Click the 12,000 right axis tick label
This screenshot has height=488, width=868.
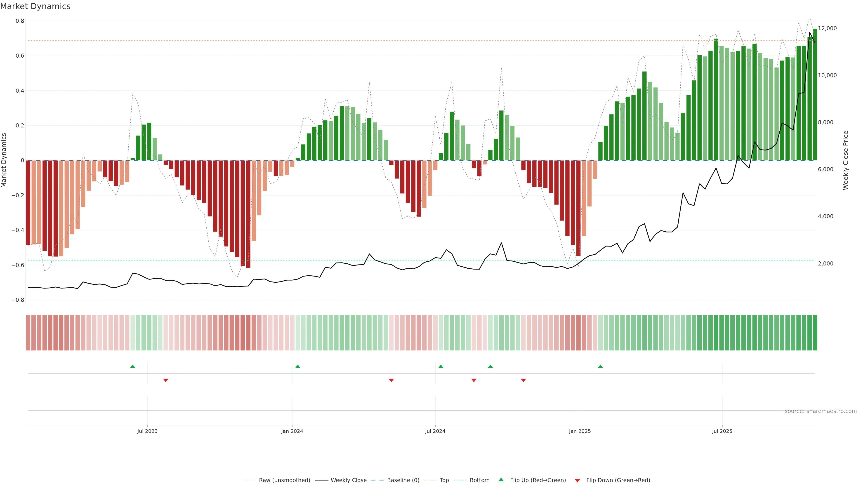(x=827, y=29)
